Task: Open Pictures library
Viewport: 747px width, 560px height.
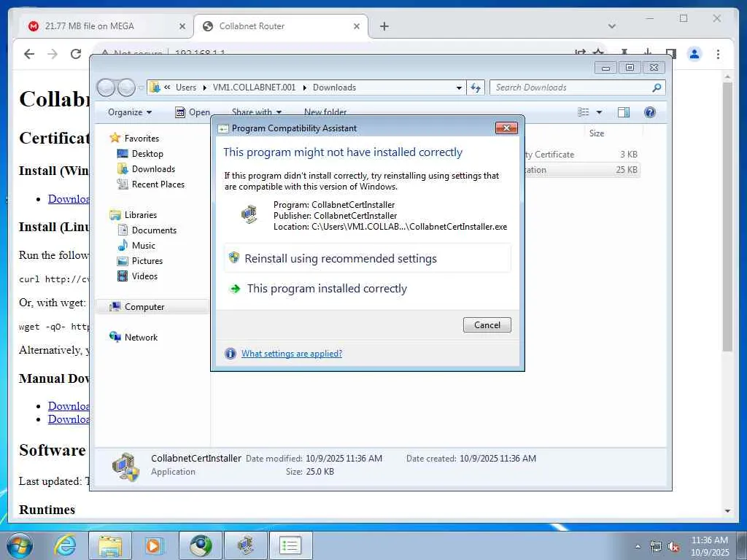Action: click(x=147, y=260)
